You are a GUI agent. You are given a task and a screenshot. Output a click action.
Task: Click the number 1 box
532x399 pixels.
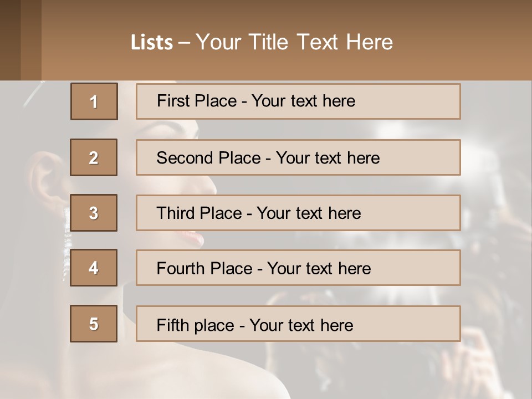(94, 101)
